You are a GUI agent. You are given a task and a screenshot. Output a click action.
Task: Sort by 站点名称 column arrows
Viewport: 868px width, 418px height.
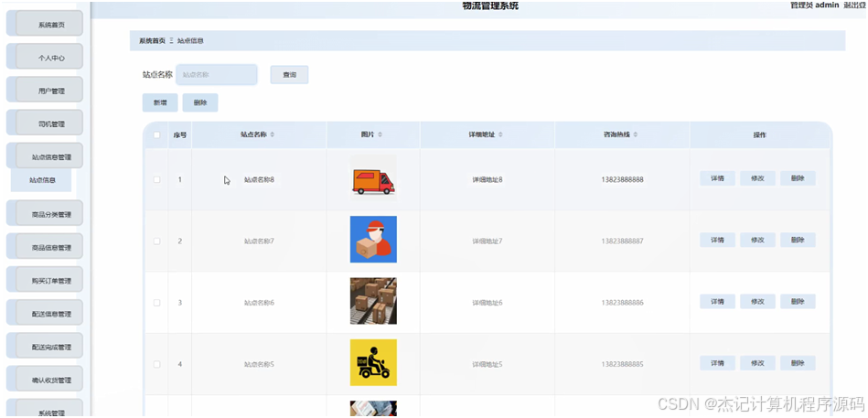(272, 134)
